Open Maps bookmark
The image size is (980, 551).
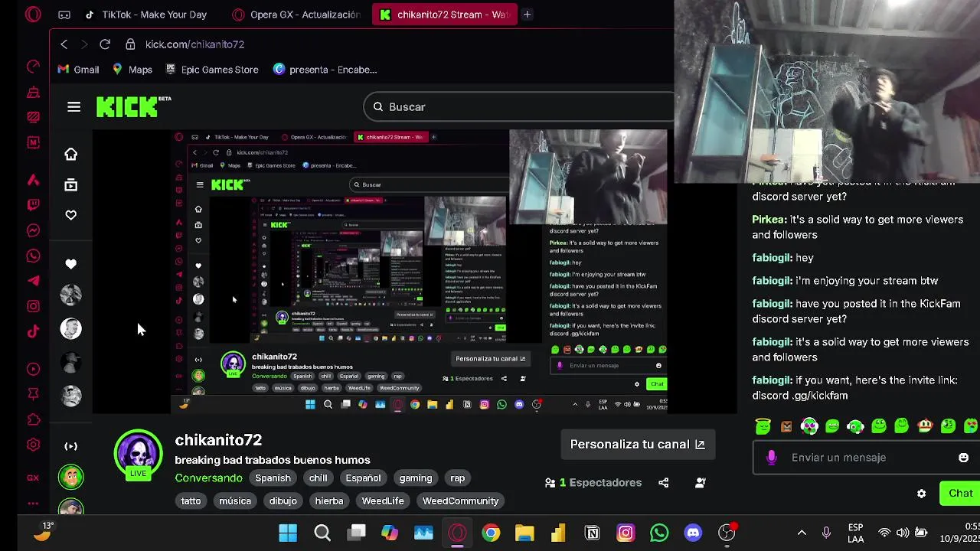coord(132,70)
